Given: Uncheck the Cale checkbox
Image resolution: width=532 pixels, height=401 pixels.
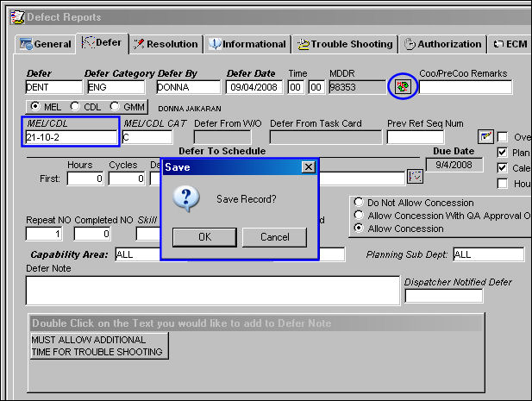Looking at the screenshot, I should [502, 168].
